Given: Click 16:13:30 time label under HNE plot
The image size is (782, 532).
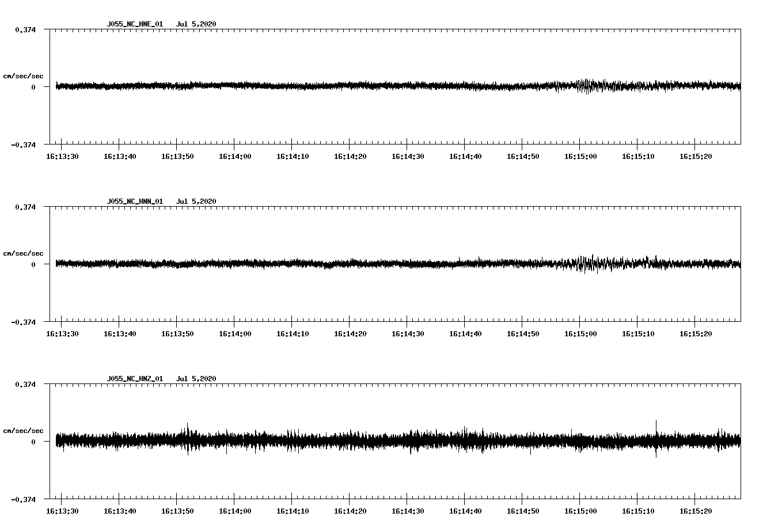Looking at the screenshot, I should [x=62, y=157].
